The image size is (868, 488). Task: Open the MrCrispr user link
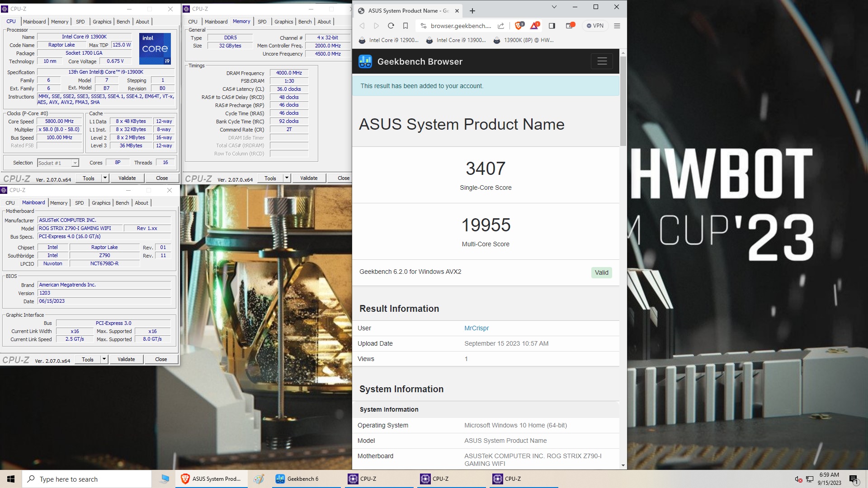click(x=476, y=328)
